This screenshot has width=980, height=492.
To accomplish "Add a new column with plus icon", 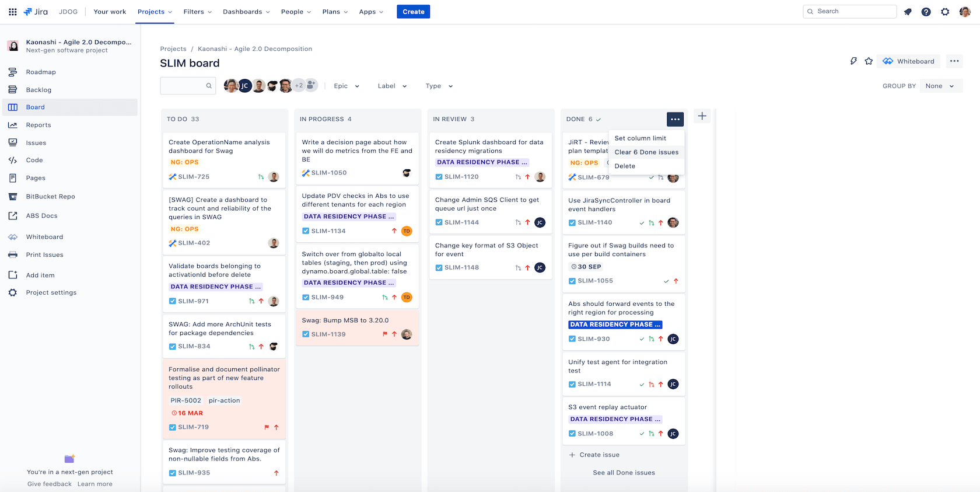I will 702,116.
